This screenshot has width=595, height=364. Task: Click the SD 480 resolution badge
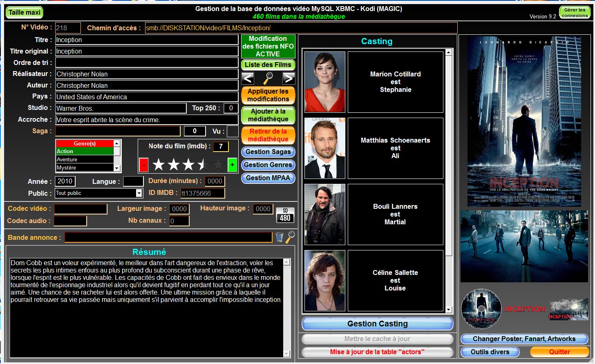pos(285,215)
